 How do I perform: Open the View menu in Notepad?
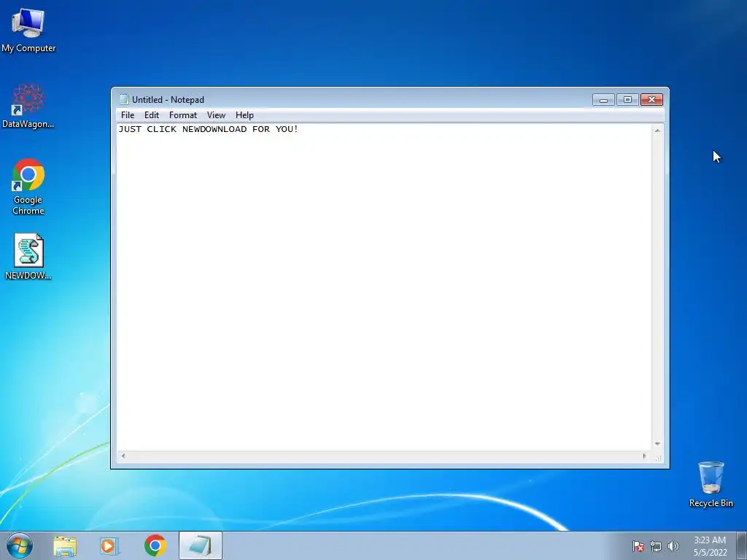click(216, 115)
